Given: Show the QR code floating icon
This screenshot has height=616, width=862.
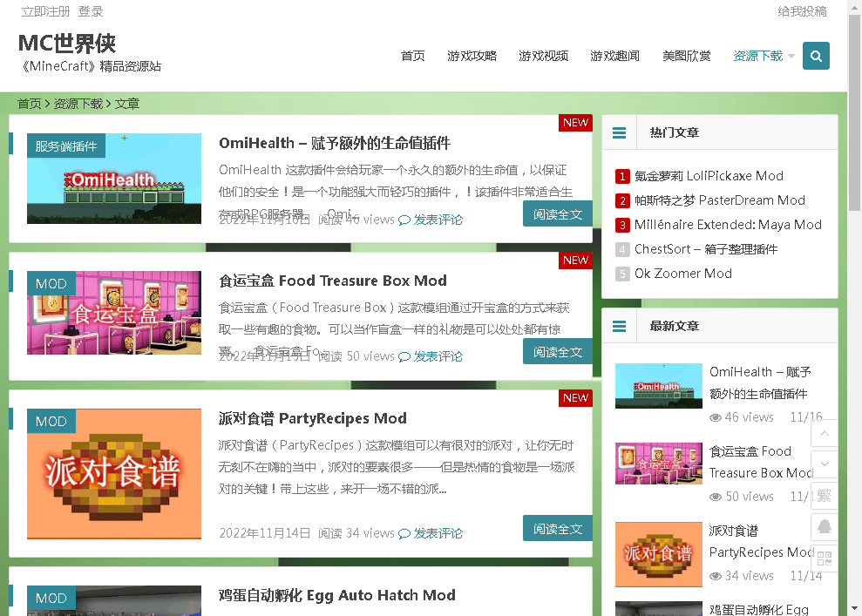Looking at the screenshot, I should pyautogui.click(x=824, y=558).
